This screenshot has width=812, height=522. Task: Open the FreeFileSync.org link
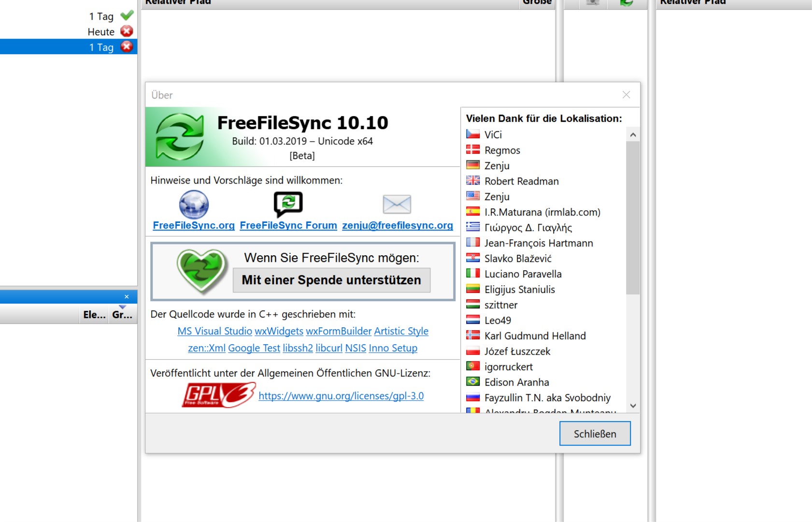point(194,225)
